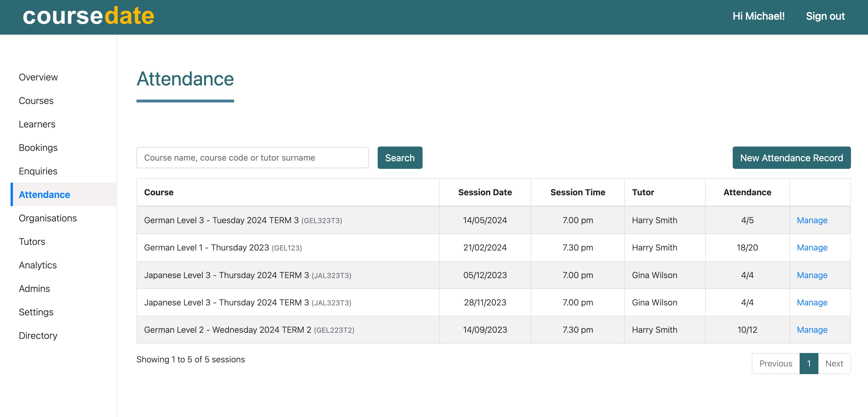Image resolution: width=868 pixels, height=417 pixels.
Task: Create a New Attendance Record
Action: click(x=791, y=158)
